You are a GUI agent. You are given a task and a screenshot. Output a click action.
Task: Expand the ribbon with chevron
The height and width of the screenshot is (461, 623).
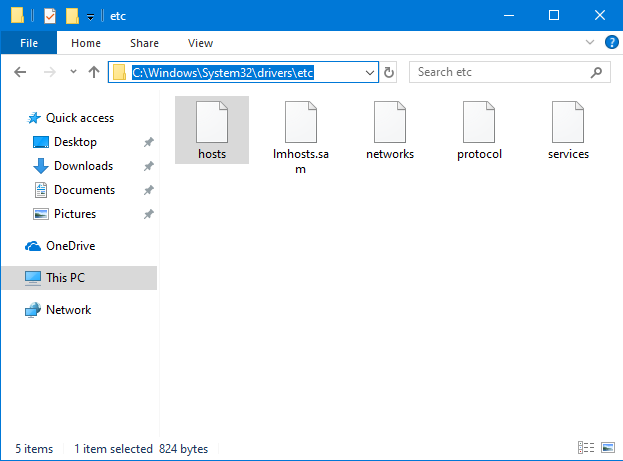click(x=589, y=43)
